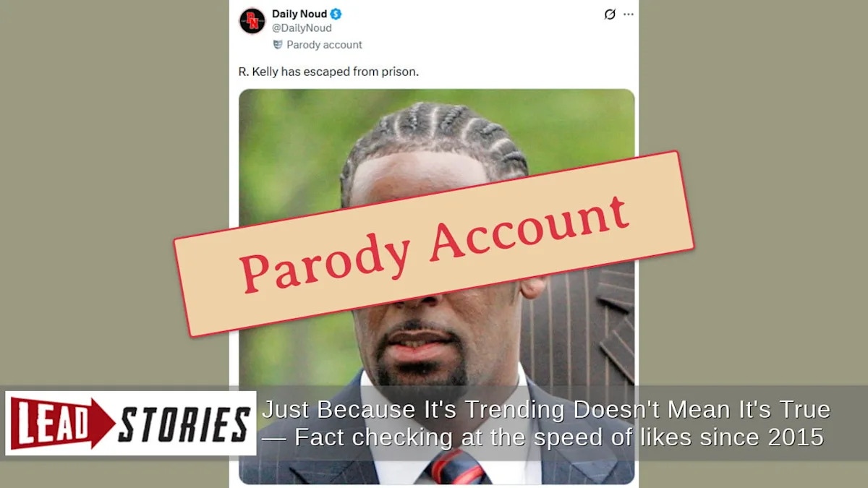Select the tweet text about escaping prison
Viewport: 868px width, 488px height.
click(x=328, y=72)
